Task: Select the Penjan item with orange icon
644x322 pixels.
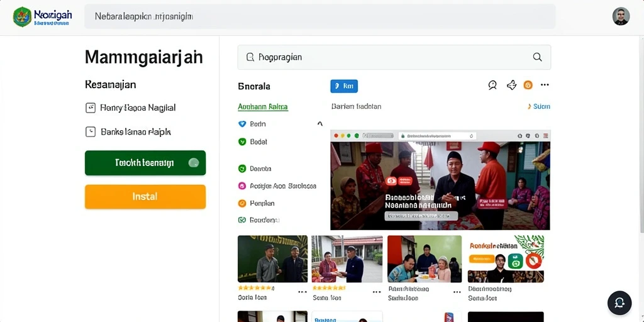Action: (x=257, y=203)
